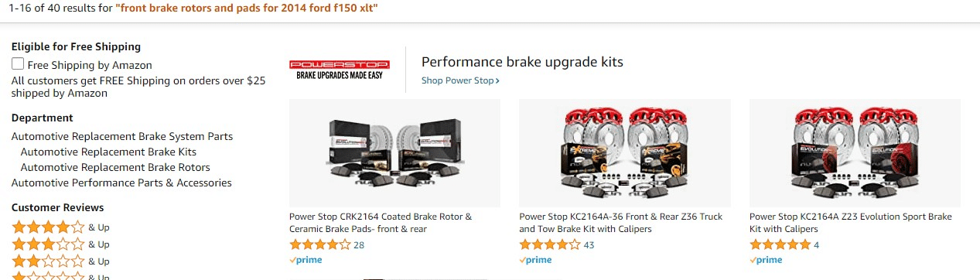The image size is (980, 280).
Task: Click star rating of KC2164A-36 kit
Action: pos(549,244)
